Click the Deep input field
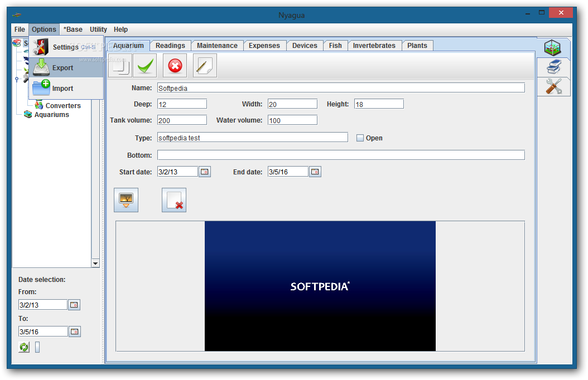This screenshot has width=588, height=380. pos(182,104)
